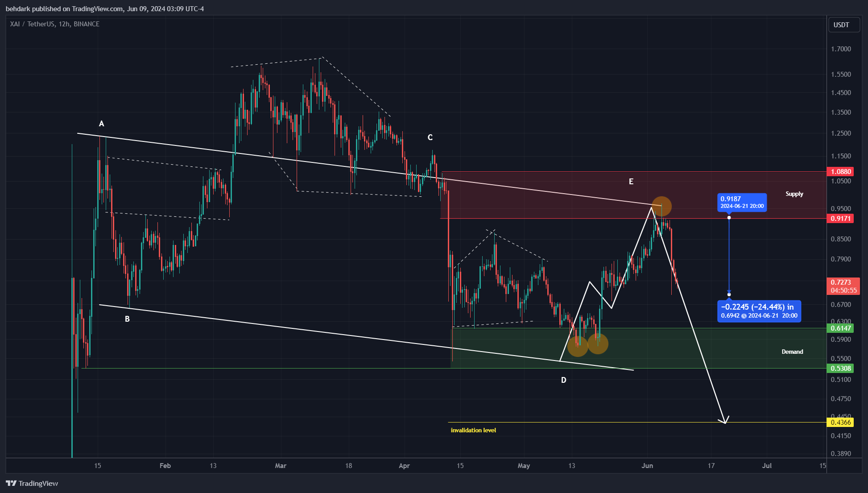Click the 1.2500 price scale value
868x493 pixels.
pyautogui.click(x=841, y=133)
